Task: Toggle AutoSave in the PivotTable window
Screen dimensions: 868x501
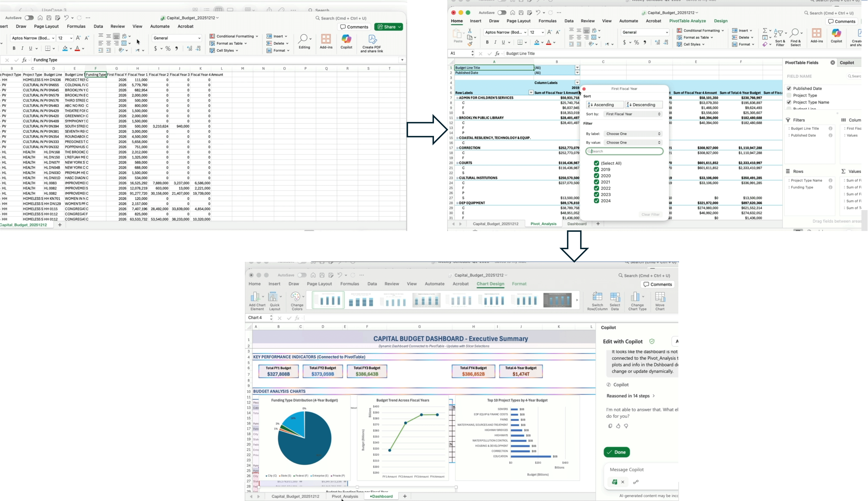Action: click(502, 13)
